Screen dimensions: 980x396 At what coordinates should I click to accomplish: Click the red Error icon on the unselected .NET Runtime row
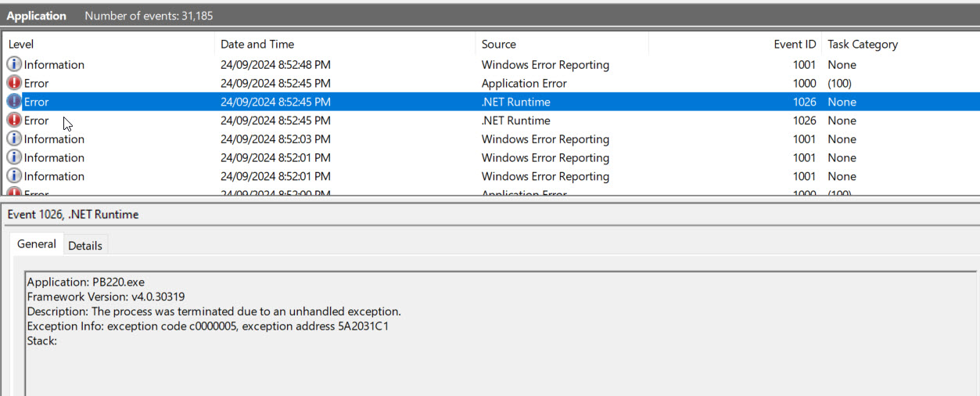14,121
